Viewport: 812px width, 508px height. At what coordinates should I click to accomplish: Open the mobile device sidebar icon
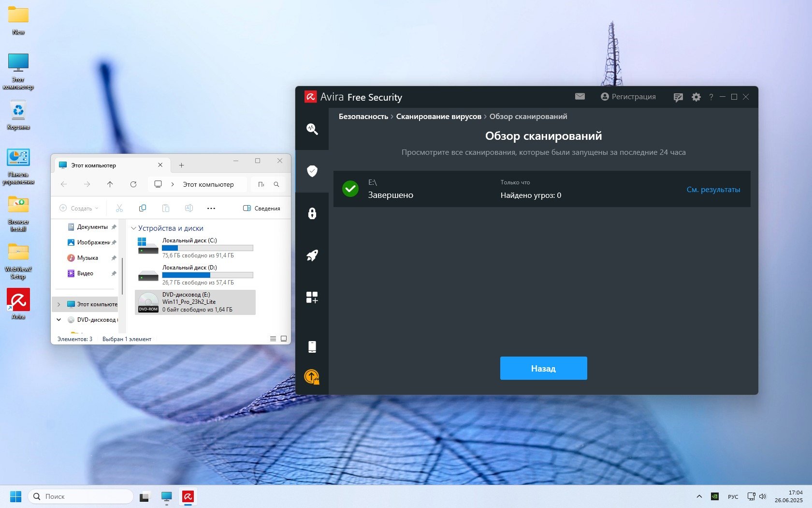point(312,346)
